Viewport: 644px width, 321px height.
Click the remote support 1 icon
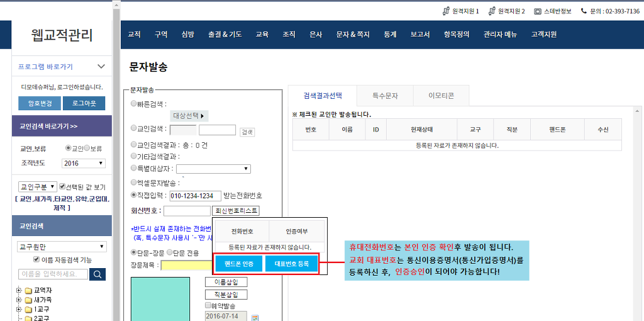pyautogui.click(x=446, y=11)
